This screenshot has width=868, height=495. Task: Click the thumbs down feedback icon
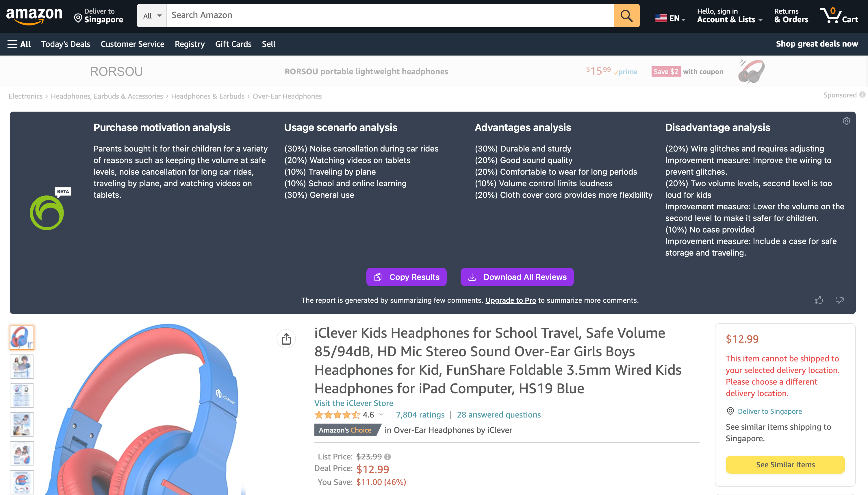tap(839, 300)
